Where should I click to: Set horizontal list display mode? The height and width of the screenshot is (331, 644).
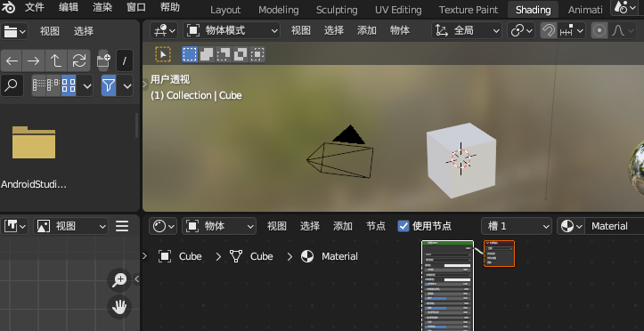(x=53, y=85)
